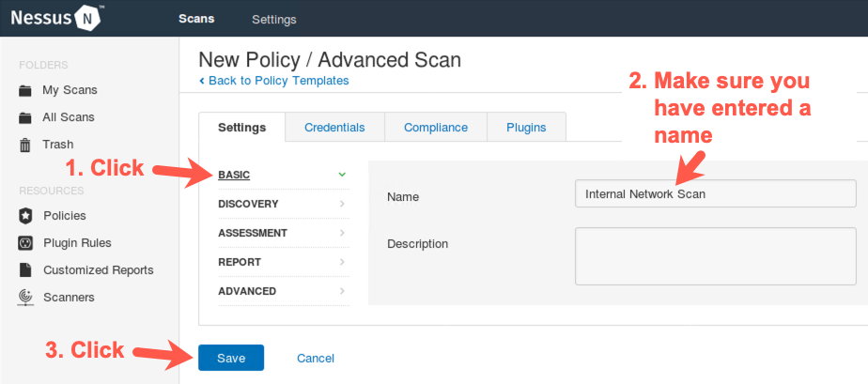Switch to the Plugins tab
This screenshot has height=384, width=868.
526,128
